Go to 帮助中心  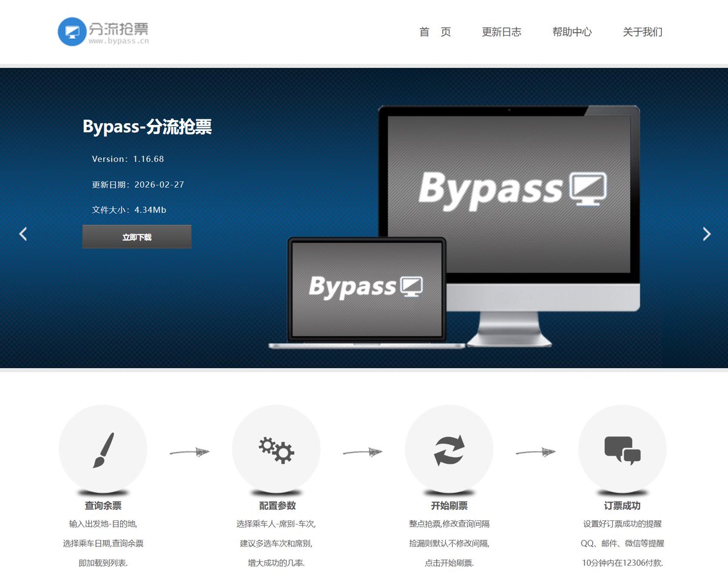click(571, 32)
